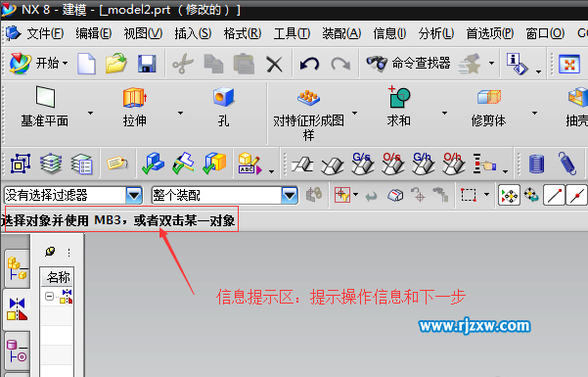The image size is (588, 377).
Task: Click the blue block with checkmark icon
Action: [x=153, y=164]
